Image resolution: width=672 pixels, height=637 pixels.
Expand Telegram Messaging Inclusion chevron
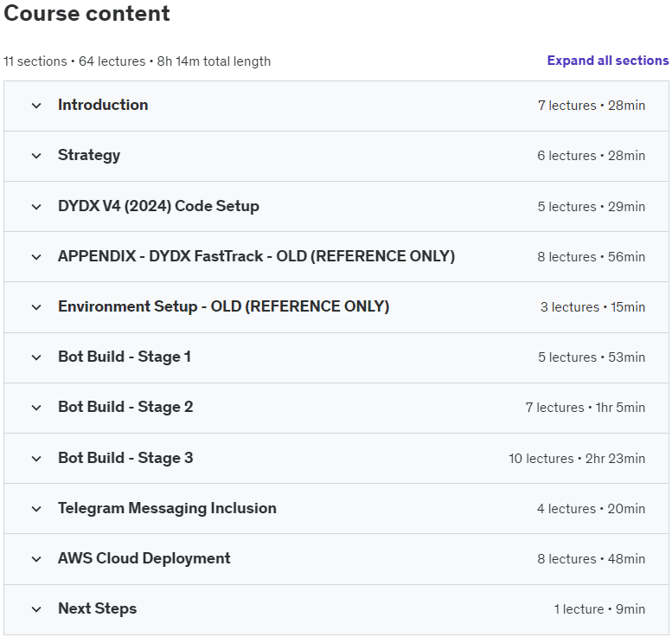click(x=36, y=509)
